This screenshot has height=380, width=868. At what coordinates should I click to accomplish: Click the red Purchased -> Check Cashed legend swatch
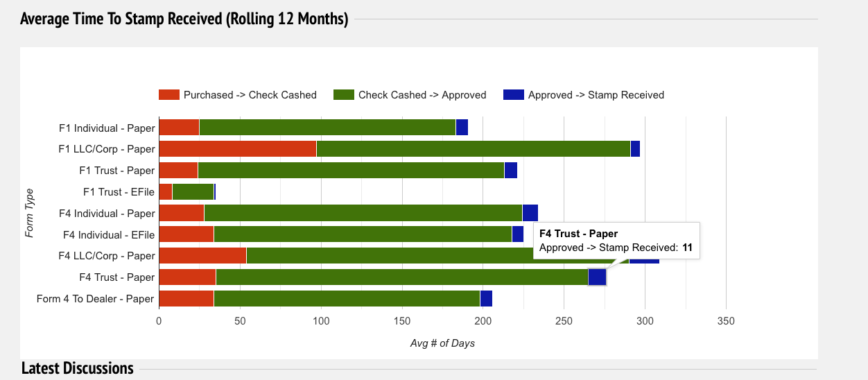169,95
